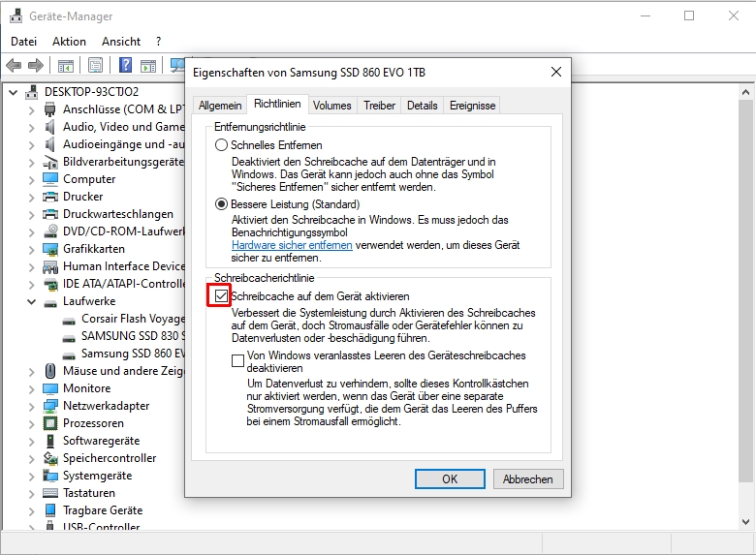Switch to the Allgemein tab

220,106
